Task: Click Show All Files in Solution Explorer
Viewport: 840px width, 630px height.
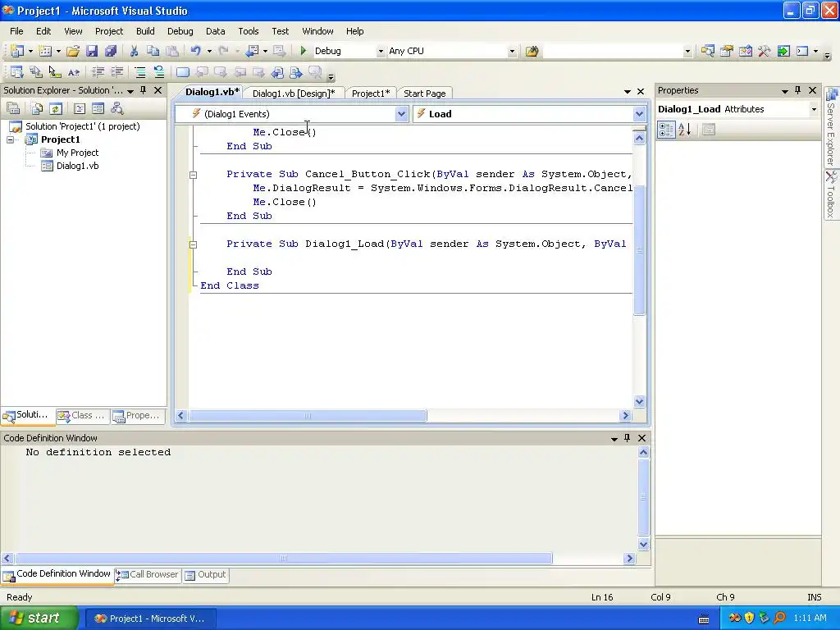Action: point(36,109)
